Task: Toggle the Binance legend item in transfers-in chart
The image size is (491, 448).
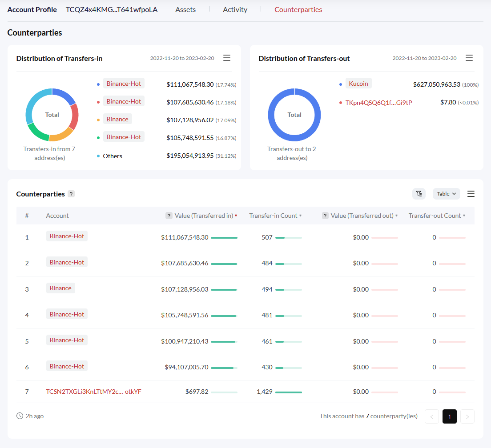Action: coord(117,119)
